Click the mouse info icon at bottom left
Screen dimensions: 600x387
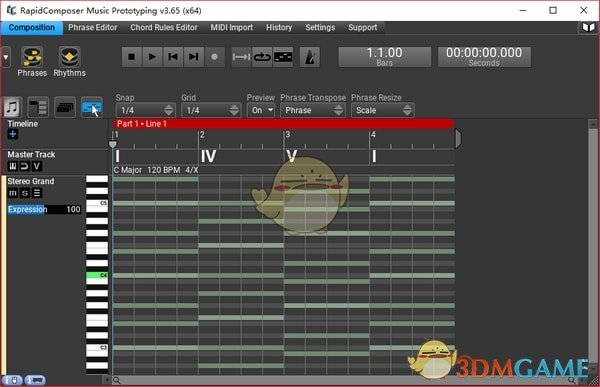point(12,380)
